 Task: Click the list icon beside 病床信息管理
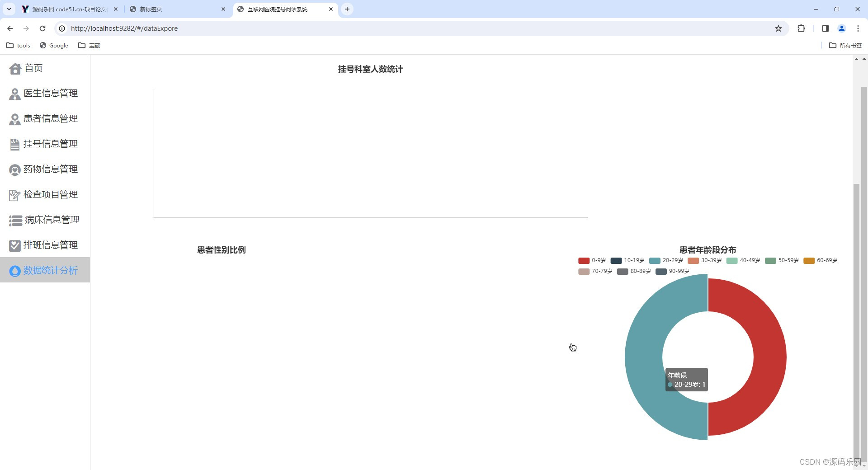tap(15, 221)
